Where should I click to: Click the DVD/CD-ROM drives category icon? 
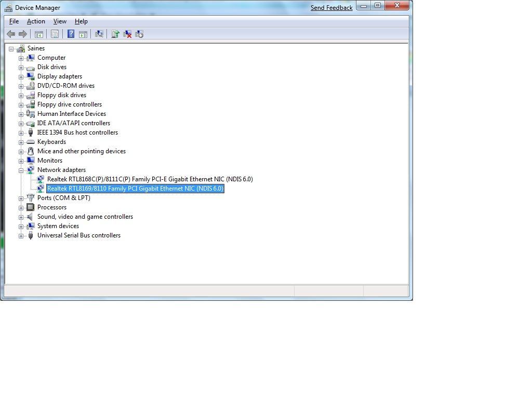(x=31, y=86)
